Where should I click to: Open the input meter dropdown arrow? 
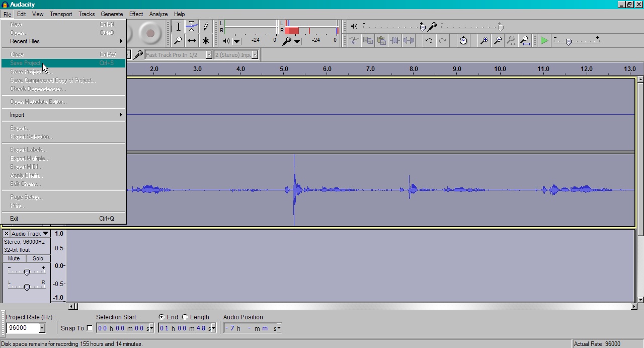tap(297, 41)
